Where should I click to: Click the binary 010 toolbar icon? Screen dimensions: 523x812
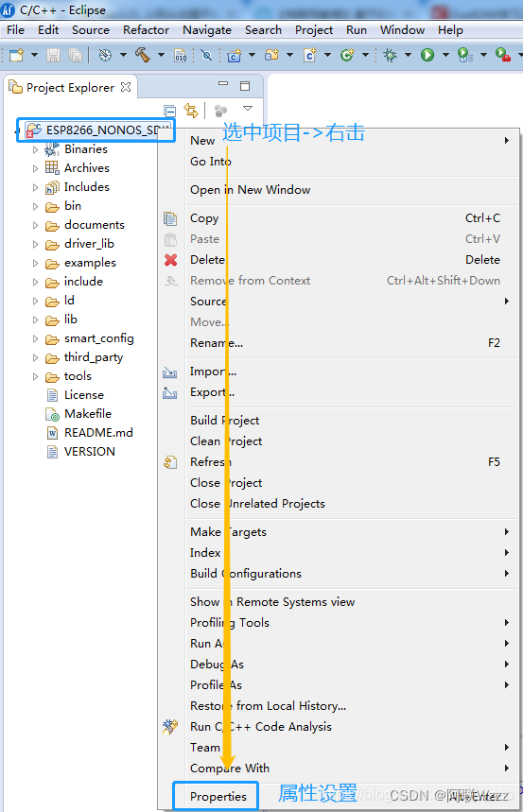(x=181, y=55)
